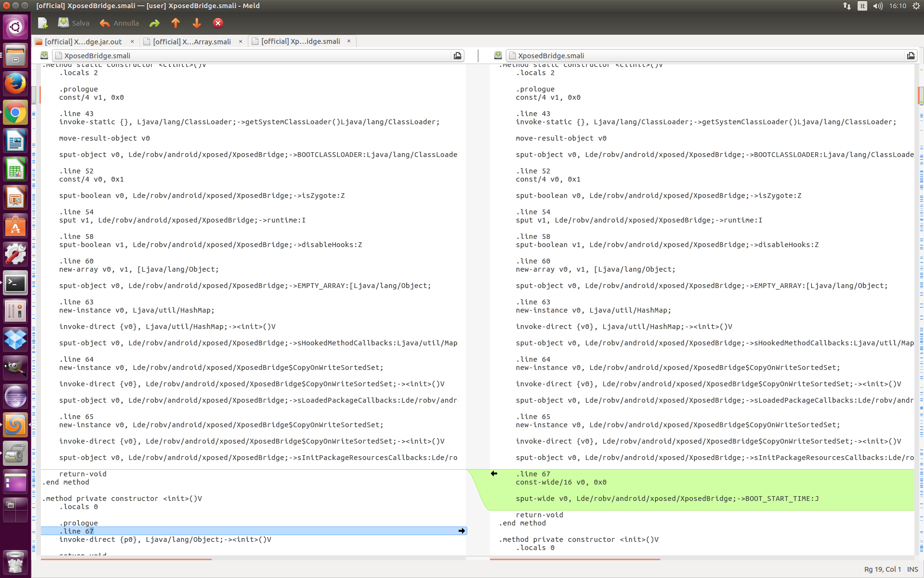Viewport: 924px width, 578px height.
Task: Open the It keyboard layout indicator
Action: (x=862, y=6)
